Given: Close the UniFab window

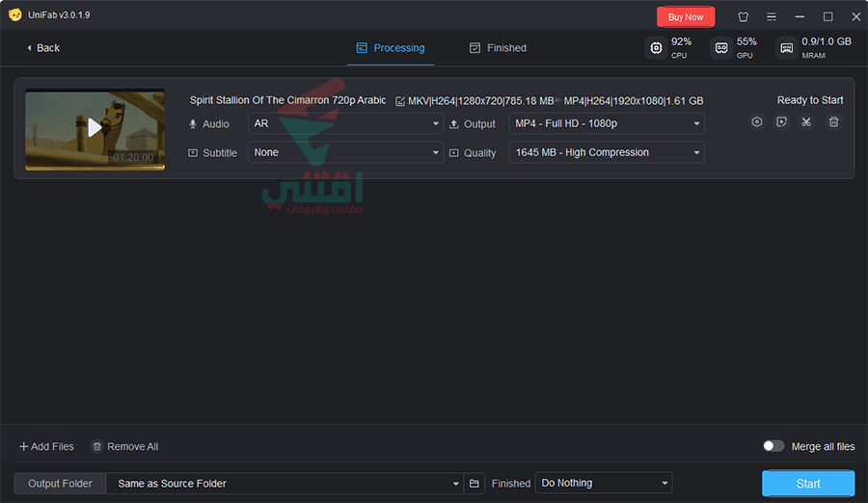Looking at the screenshot, I should 855,16.
